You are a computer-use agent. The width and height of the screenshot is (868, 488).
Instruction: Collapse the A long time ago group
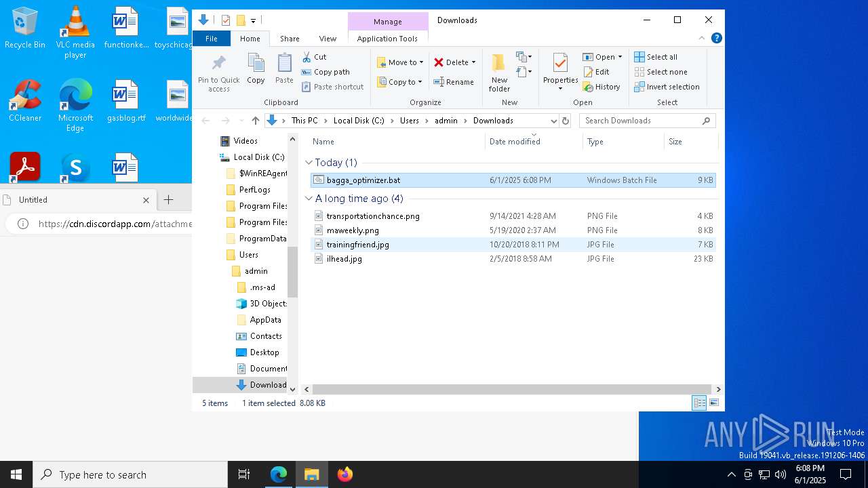pyautogui.click(x=309, y=199)
